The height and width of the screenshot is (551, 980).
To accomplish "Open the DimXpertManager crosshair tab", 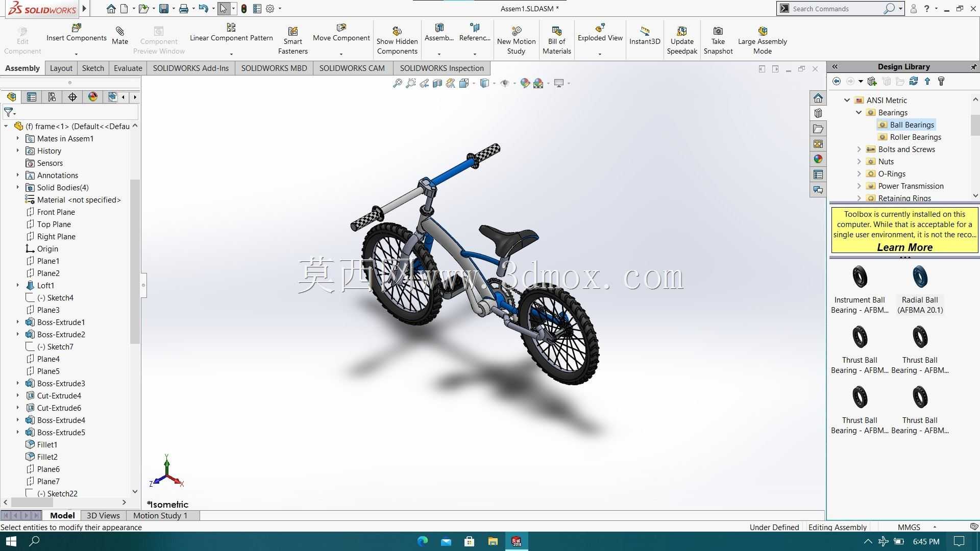I will [x=72, y=97].
